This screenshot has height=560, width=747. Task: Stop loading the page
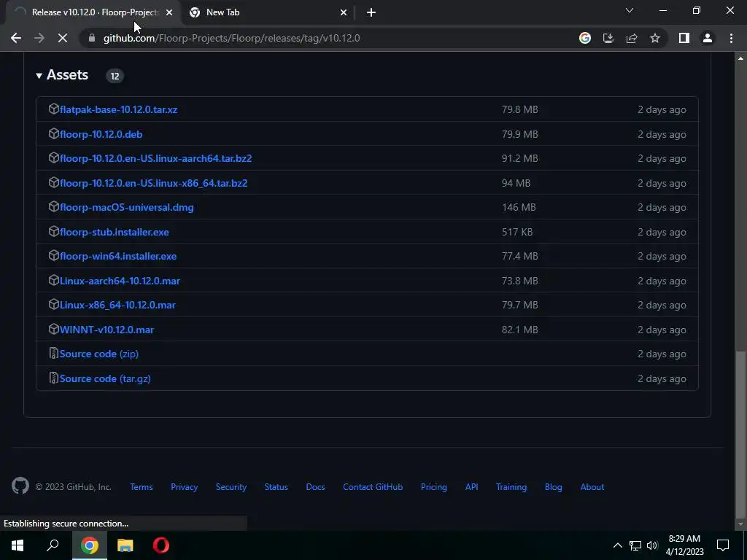(63, 38)
